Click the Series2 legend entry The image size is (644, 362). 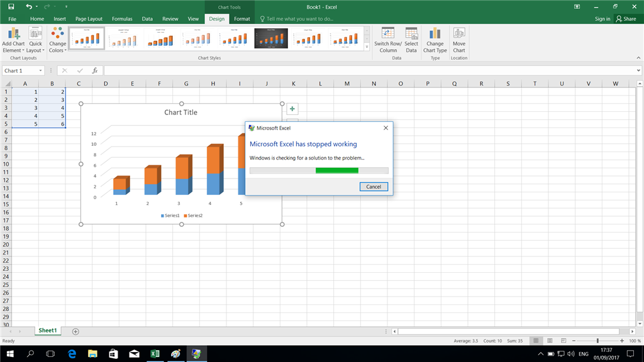click(193, 216)
